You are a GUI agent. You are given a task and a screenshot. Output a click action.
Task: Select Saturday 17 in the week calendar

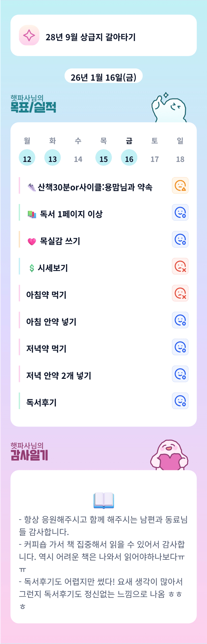tap(155, 159)
